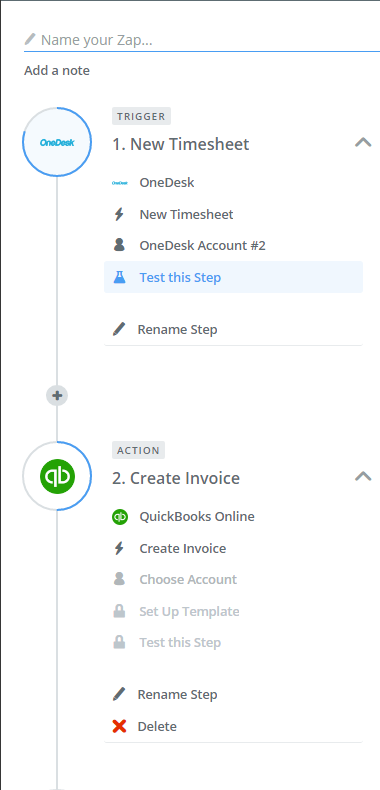Click the small QuickBooks logo in step 2

pos(119,517)
